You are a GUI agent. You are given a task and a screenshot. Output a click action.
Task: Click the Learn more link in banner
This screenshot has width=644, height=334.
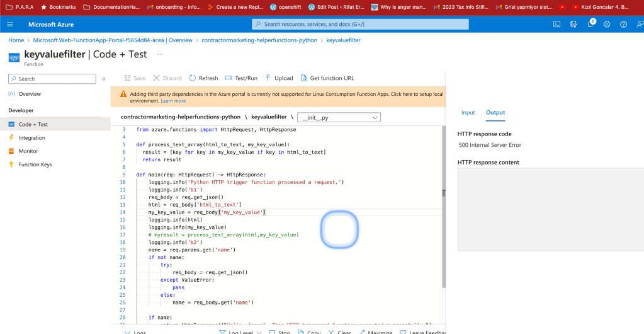point(173,101)
